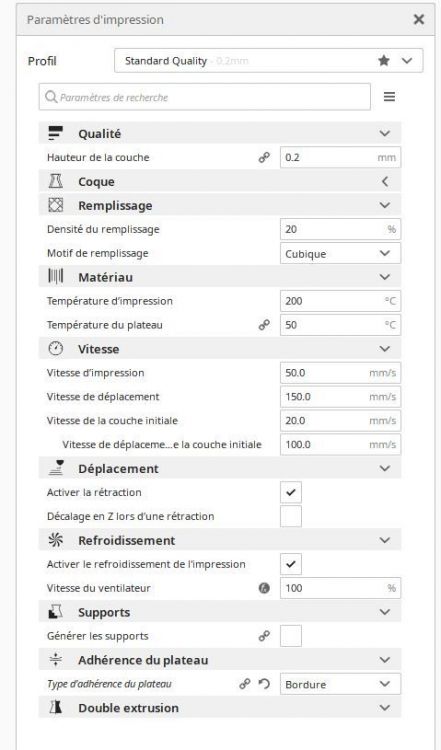Enable Générer les supports checkbox
This screenshot has height=750, width=441.
(x=291, y=636)
